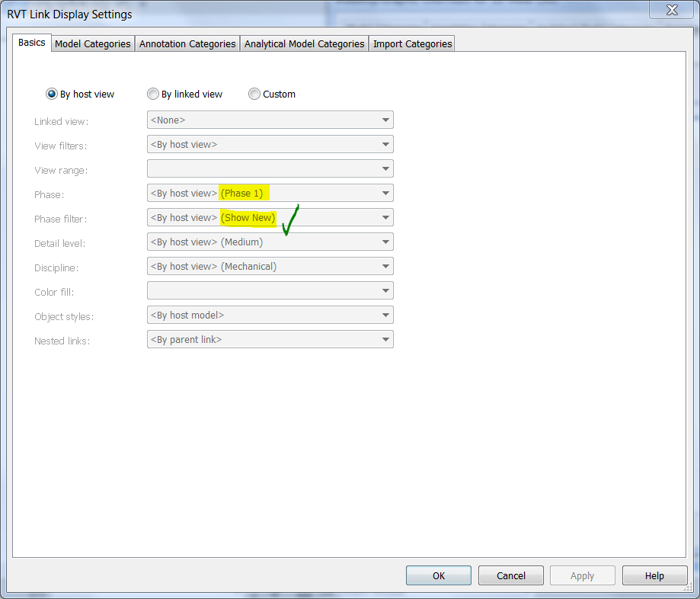Switch to the Model Categories tab
The image size is (700, 599).
click(92, 43)
